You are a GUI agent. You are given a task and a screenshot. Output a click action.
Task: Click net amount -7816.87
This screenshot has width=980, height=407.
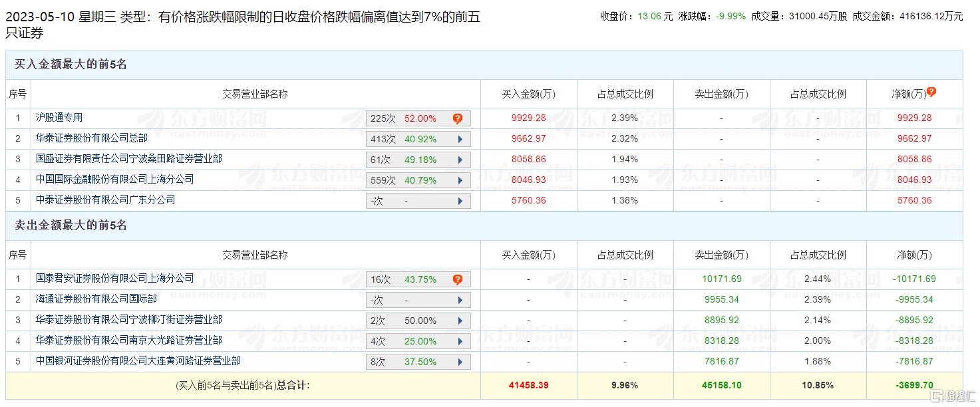(x=914, y=362)
